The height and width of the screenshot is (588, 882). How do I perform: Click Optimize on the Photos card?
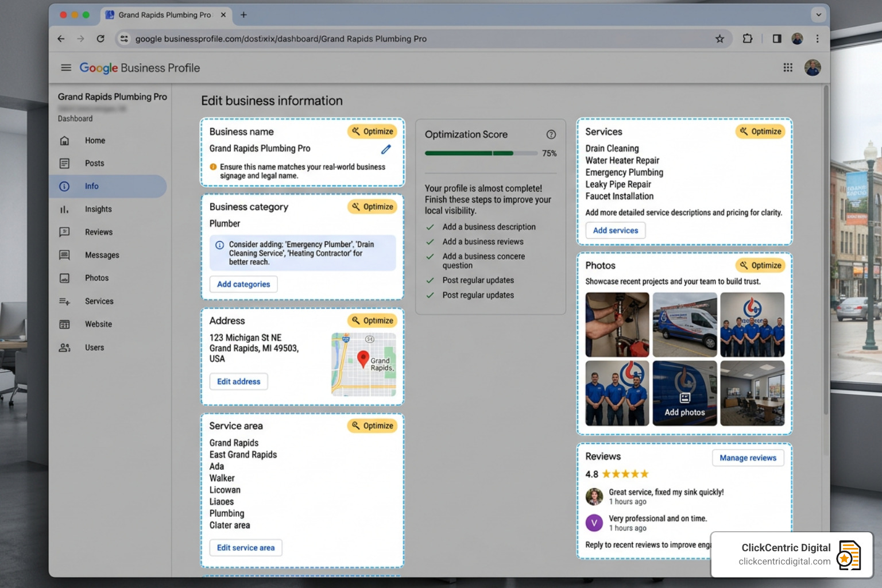[760, 265]
